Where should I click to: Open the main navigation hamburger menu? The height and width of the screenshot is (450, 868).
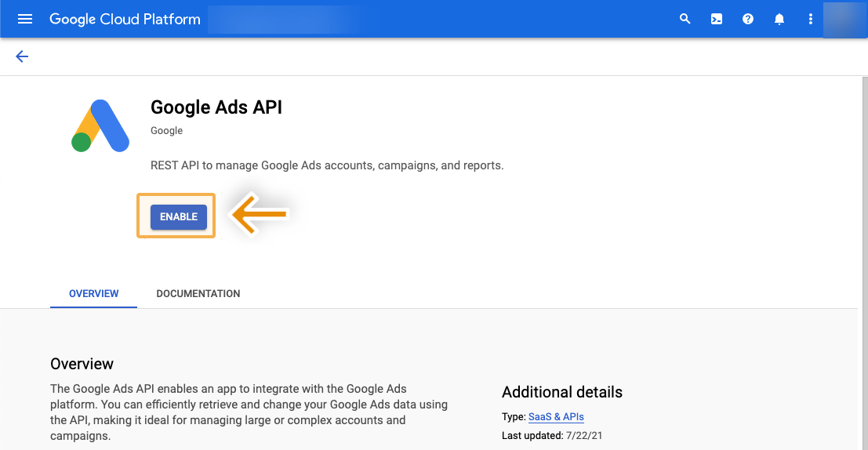click(x=25, y=19)
